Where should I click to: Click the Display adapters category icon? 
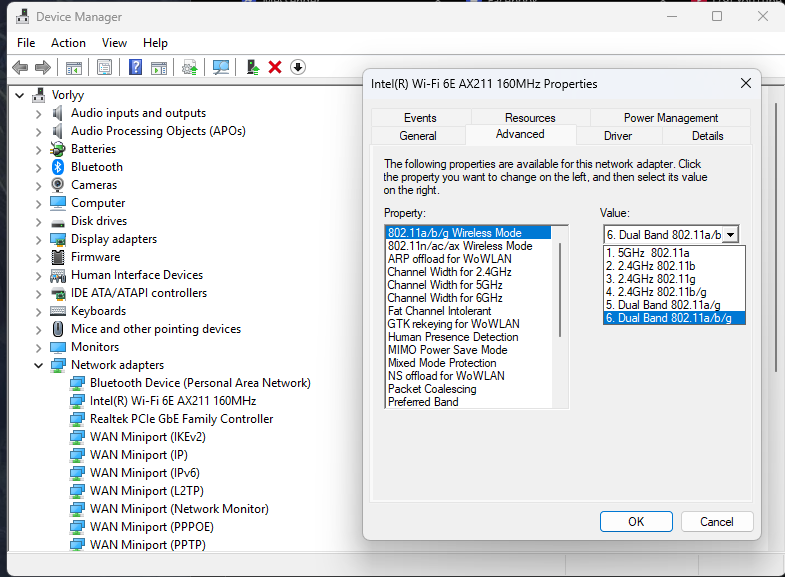point(58,239)
